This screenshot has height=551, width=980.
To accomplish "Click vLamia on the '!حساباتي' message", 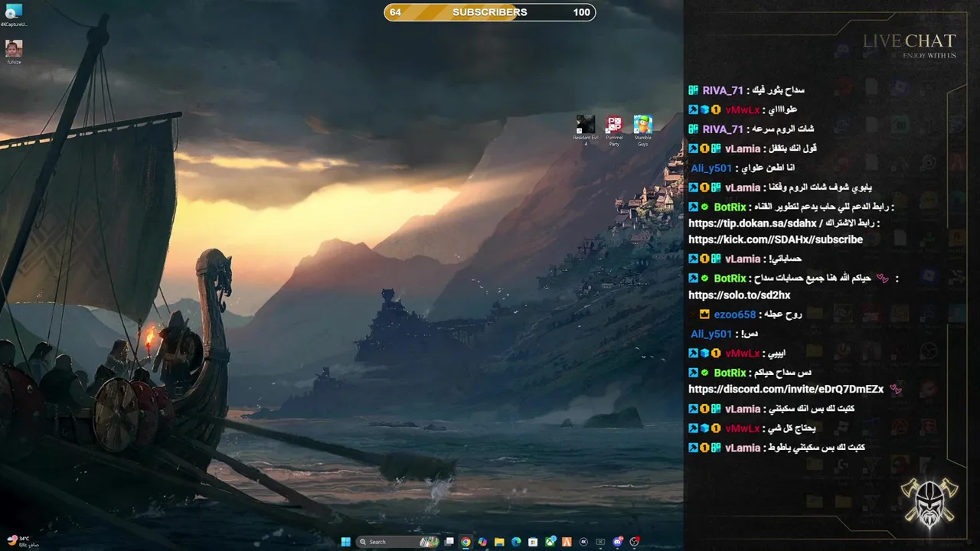I will pos(743,259).
